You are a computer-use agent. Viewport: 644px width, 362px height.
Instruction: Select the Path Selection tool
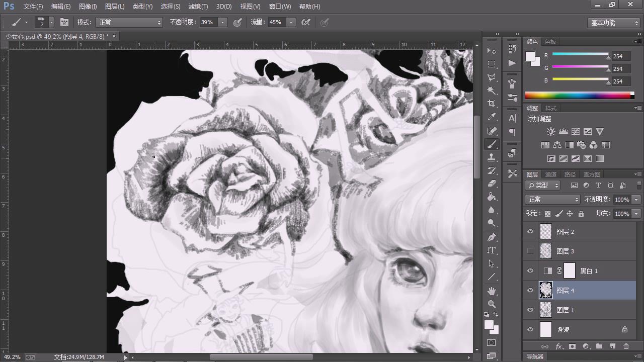point(492,263)
